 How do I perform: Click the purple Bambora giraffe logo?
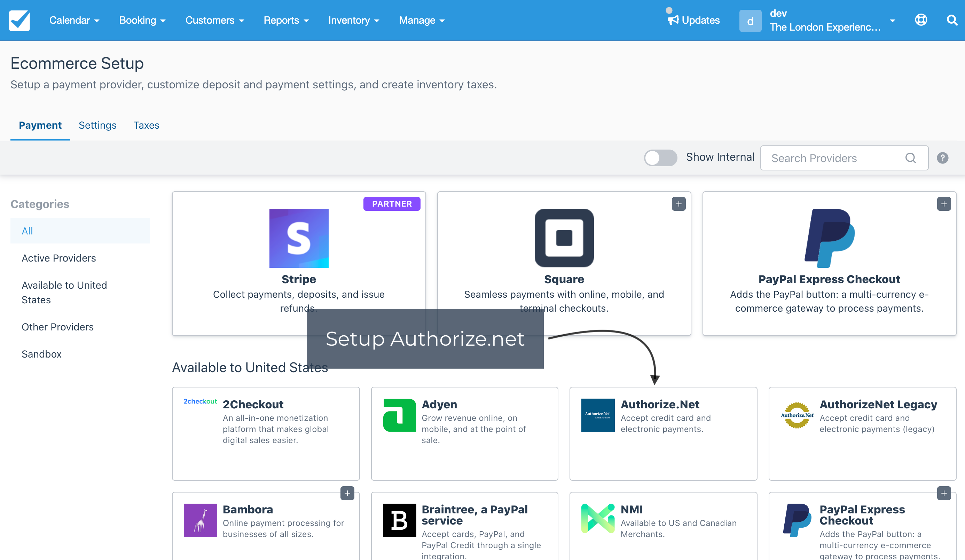(x=200, y=520)
